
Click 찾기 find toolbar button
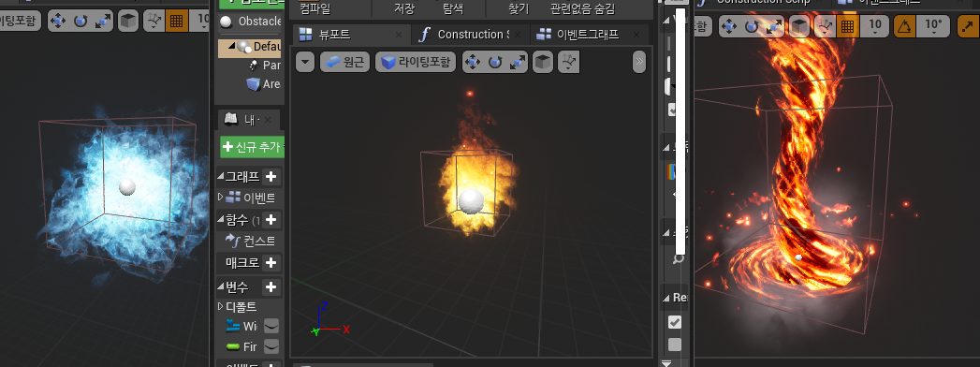pos(519,8)
